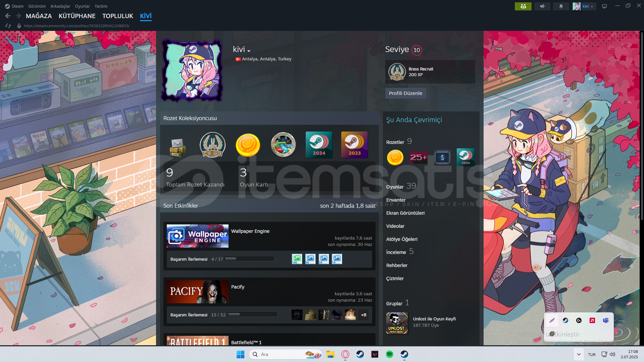
Task: Expand the kivi profile name dropdown arrow
Action: pyautogui.click(x=249, y=51)
